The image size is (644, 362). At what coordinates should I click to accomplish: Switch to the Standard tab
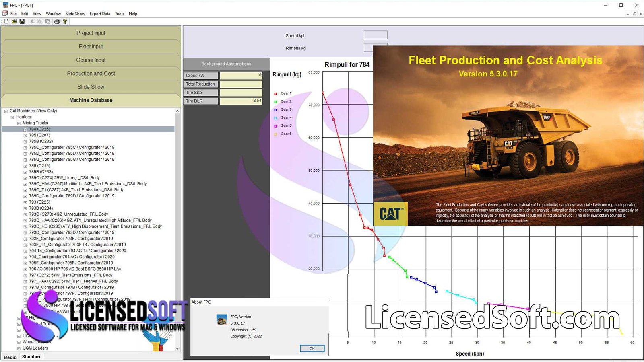coord(32,357)
